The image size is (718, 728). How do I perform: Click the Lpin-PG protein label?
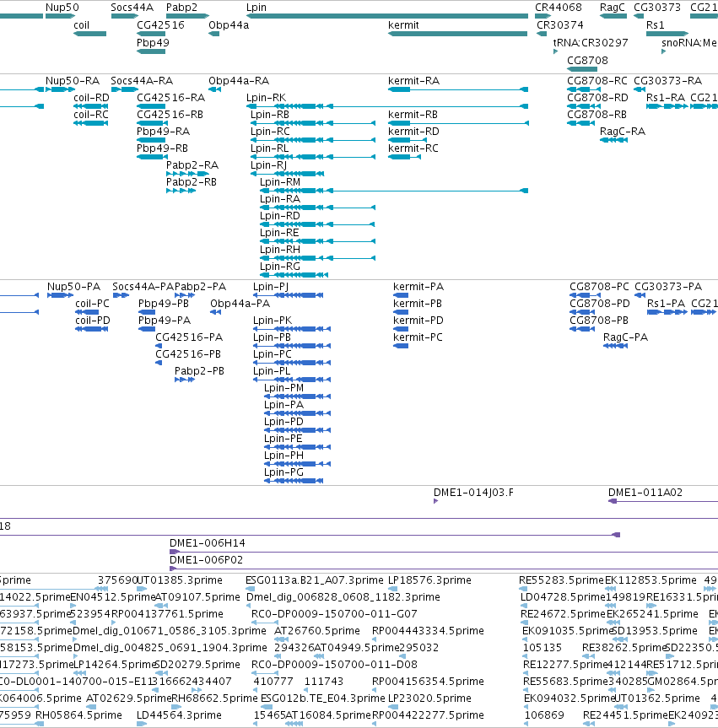pyautogui.click(x=283, y=472)
